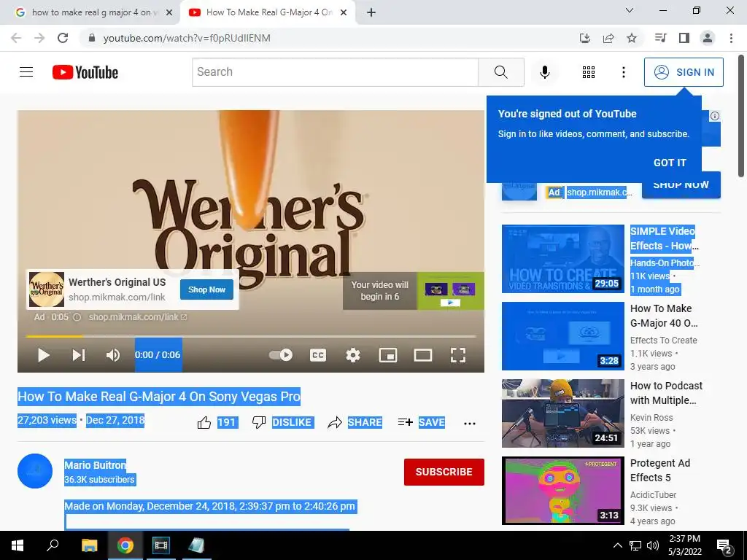Open the Chrome three-dot menu
The image size is (747, 560).
coord(731,38)
